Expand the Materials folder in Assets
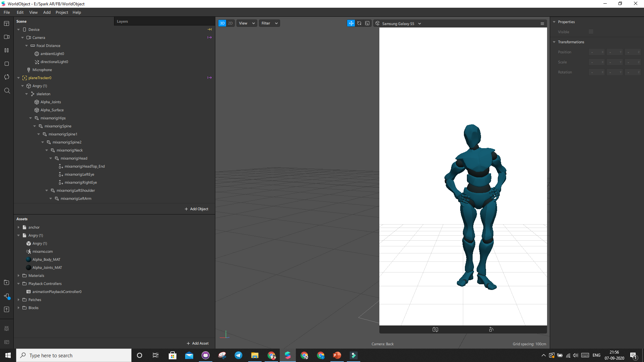644x362 pixels. [x=19, y=276]
